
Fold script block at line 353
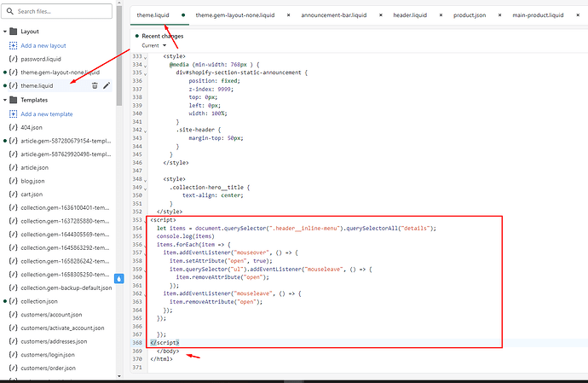point(145,221)
